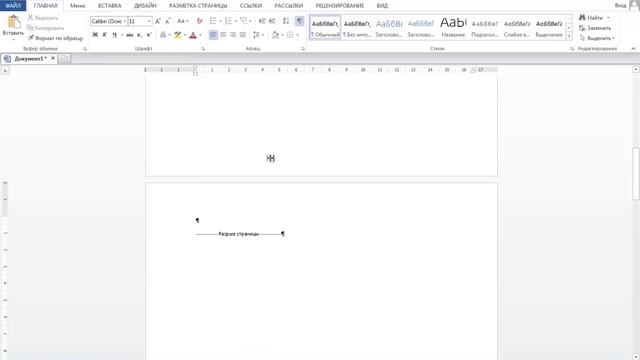Click the multilevel list icon
640x360 pixels.
[244, 21]
